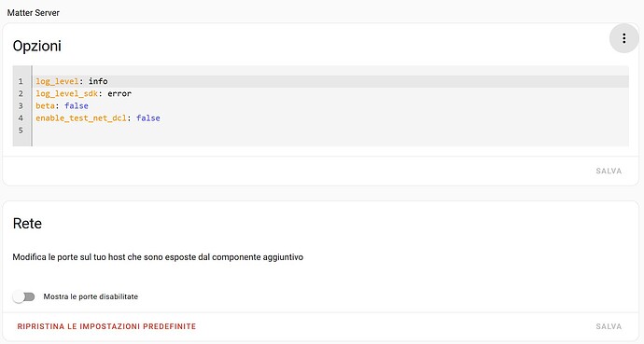This screenshot has height=344, width=644.
Task: Toggle the Mostra le porte disabilitate switch
Action: click(x=23, y=296)
